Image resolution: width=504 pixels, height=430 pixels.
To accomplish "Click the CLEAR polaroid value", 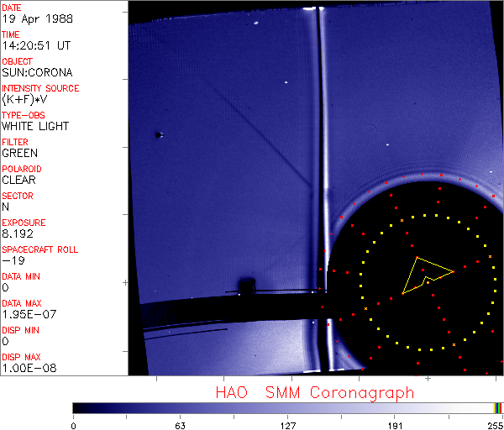I will (x=20, y=180).
